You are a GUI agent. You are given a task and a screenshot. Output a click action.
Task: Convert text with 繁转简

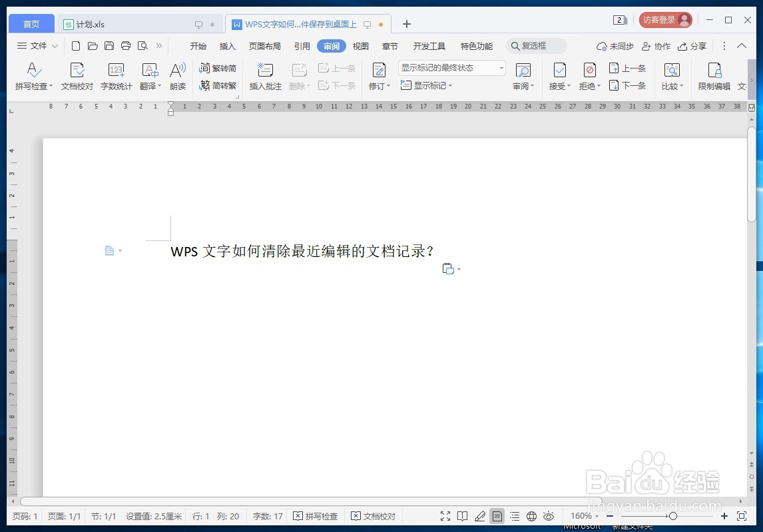coord(218,68)
